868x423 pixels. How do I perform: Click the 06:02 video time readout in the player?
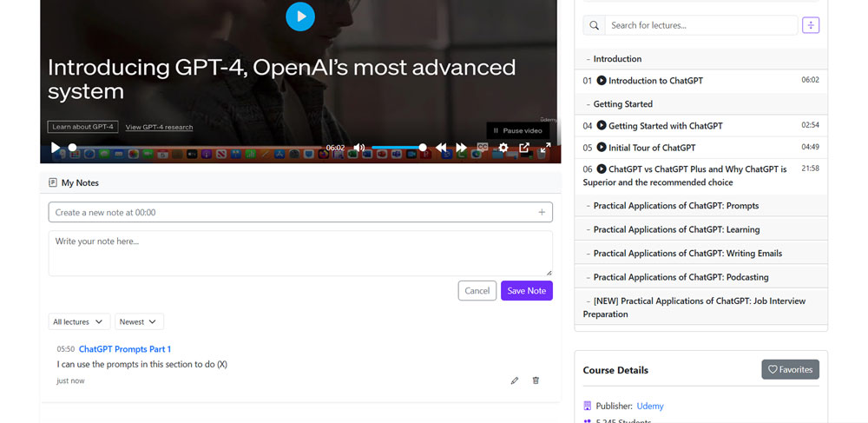click(335, 148)
